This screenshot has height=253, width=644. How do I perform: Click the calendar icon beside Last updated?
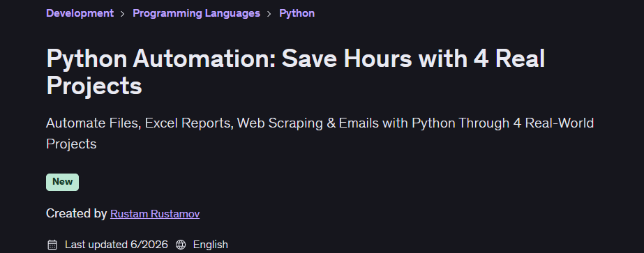point(52,245)
